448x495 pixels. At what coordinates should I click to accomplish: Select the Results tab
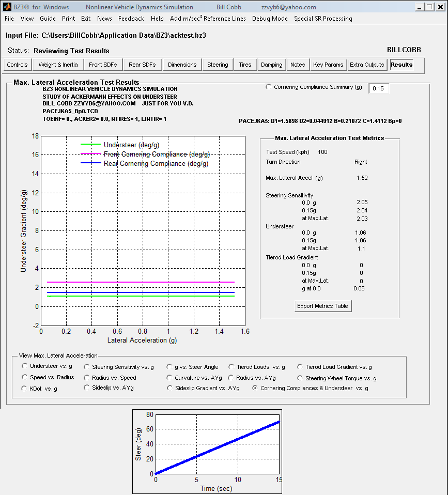click(401, 65)
